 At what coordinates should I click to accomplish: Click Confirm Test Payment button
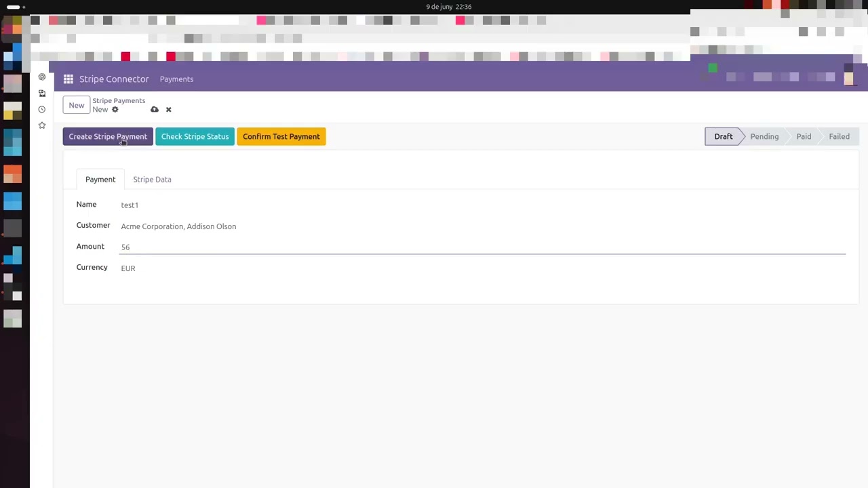(x=281, y=136)
